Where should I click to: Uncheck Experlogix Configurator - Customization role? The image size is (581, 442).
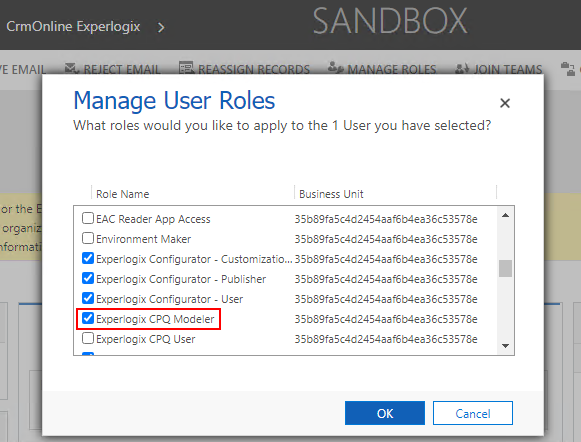pos(88,258)
